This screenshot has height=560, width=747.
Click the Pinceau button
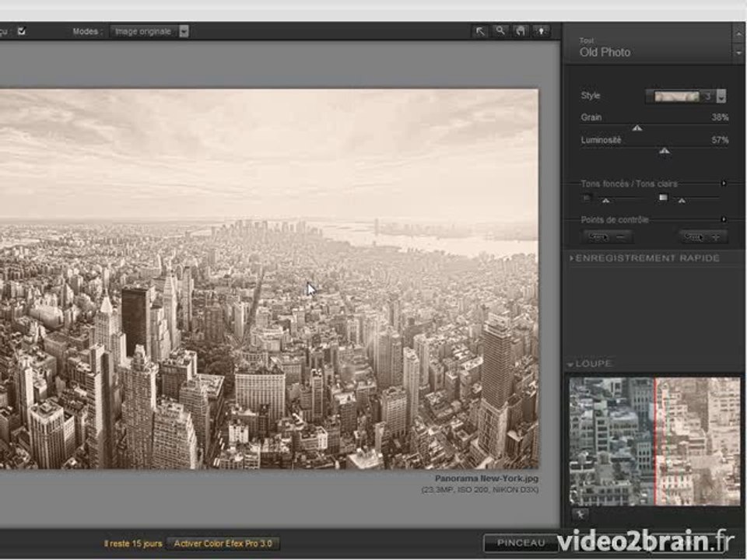point(521,543)
